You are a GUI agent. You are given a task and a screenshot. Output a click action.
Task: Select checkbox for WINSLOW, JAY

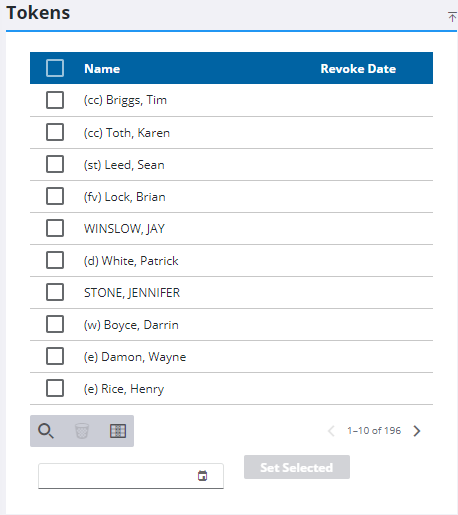pos(55,228)
